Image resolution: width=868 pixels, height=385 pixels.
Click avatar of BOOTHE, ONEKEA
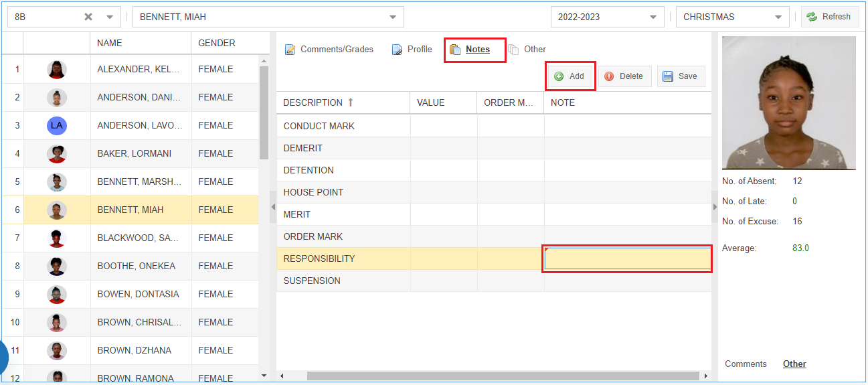tap(57, 266)
